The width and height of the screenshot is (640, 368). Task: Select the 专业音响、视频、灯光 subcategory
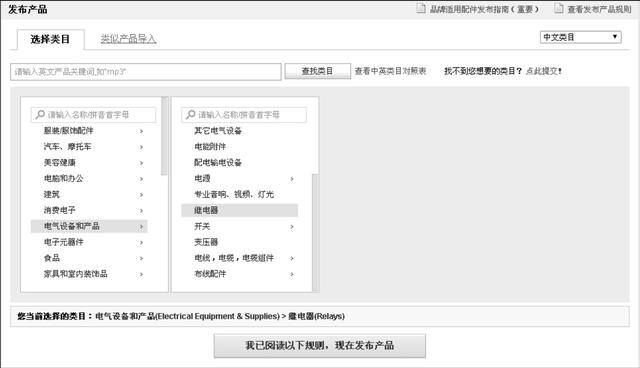234,194
